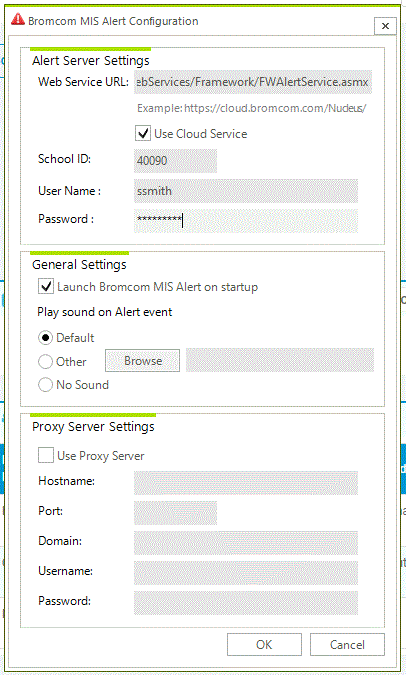Click the sound file path field beside Browse

pyautogui.click(x=280, y=360)
